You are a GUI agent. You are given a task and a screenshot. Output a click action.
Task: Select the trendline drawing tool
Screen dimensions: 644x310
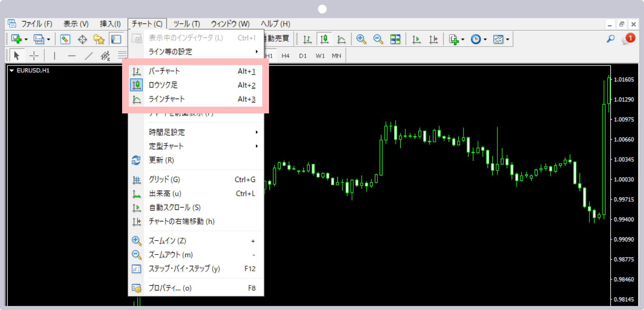[x=89, y=55]
